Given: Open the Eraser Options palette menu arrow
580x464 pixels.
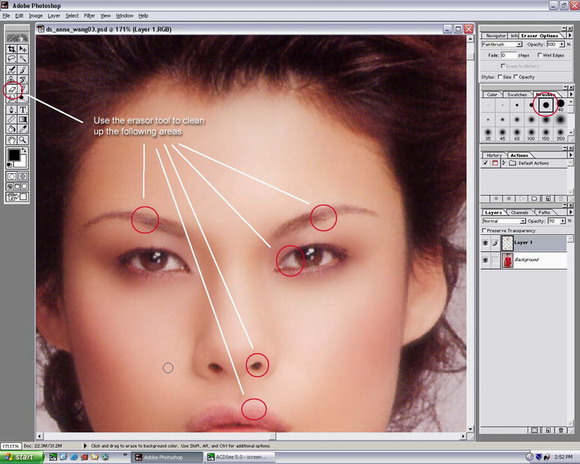Looking at the screenshot, I should click(570, 35).
